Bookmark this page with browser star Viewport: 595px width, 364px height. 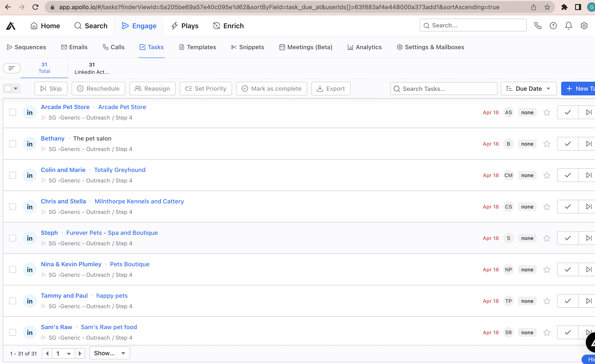click(x=547, y=7)
